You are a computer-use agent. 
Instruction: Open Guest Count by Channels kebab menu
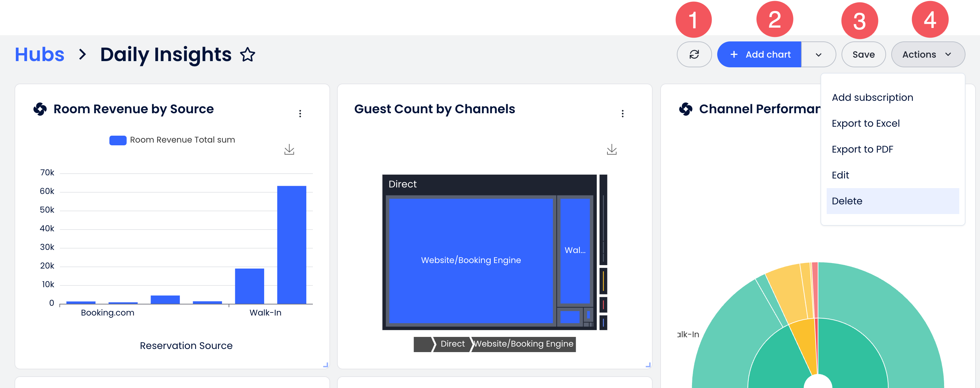click(x=622, y=113)
